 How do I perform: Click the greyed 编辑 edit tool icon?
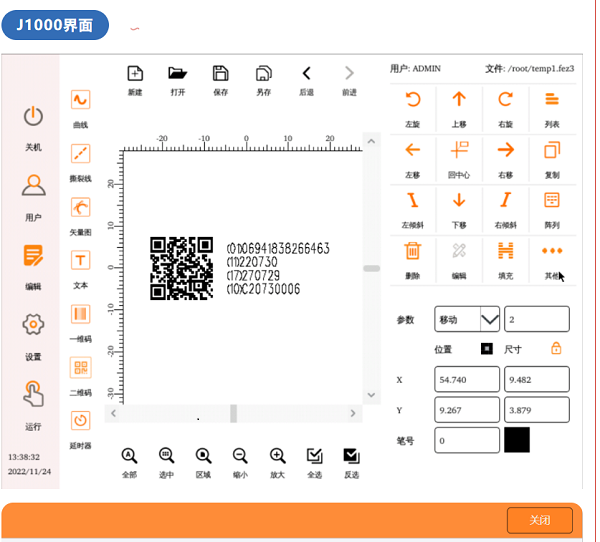tap(459, 251)
